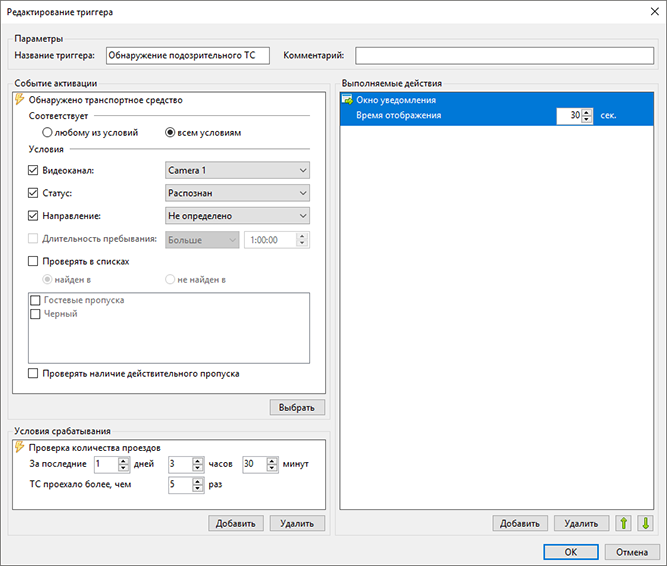
Task: Enable Проверять в списках checkbox
Action: tap(33, 261)
